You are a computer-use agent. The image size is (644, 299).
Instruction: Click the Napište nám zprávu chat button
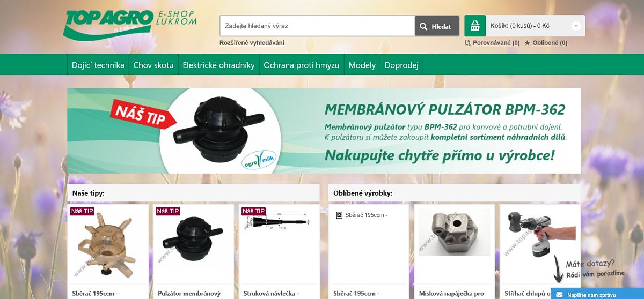597,295
